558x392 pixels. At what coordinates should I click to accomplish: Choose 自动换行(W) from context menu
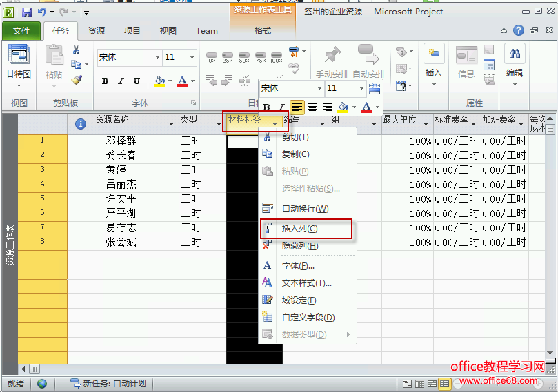pos(306,208)
